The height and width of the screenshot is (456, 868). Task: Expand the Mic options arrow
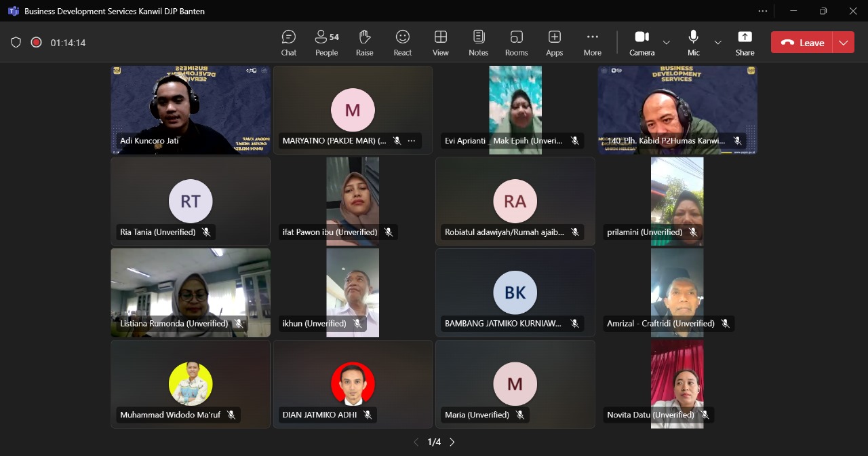[x=717, y=43]
